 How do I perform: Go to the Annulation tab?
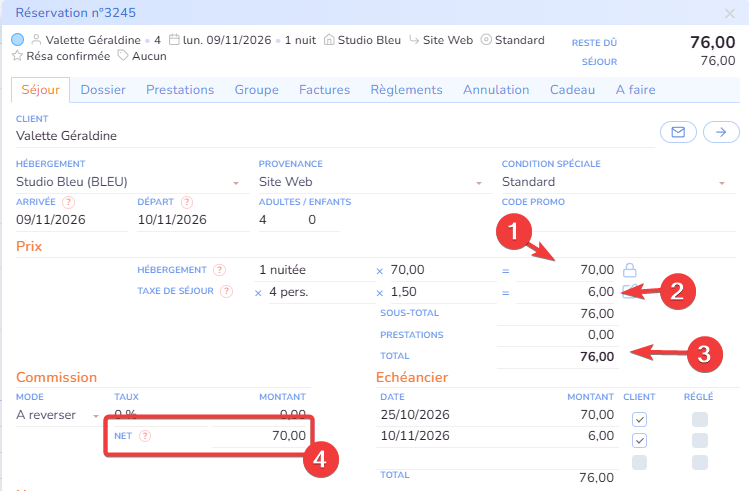click(x=496, y=90)
